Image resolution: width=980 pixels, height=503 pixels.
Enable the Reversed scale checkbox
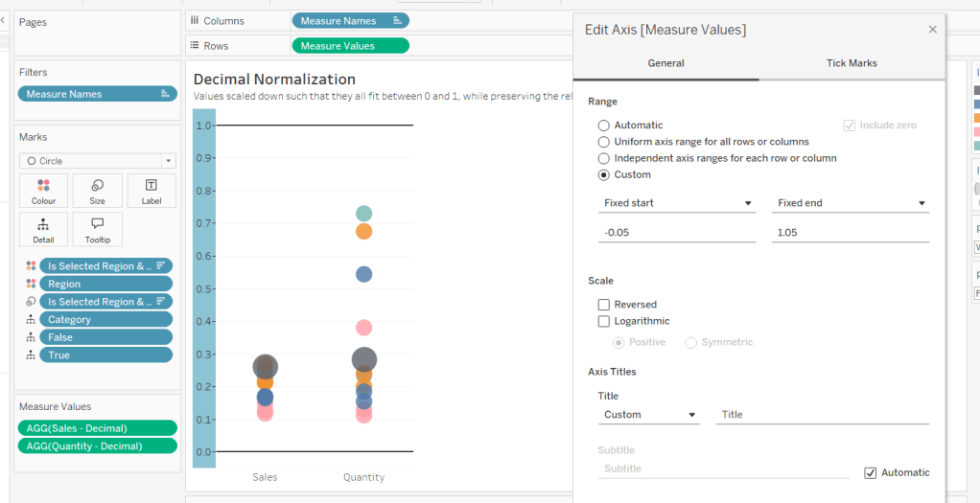click(604, 305)
